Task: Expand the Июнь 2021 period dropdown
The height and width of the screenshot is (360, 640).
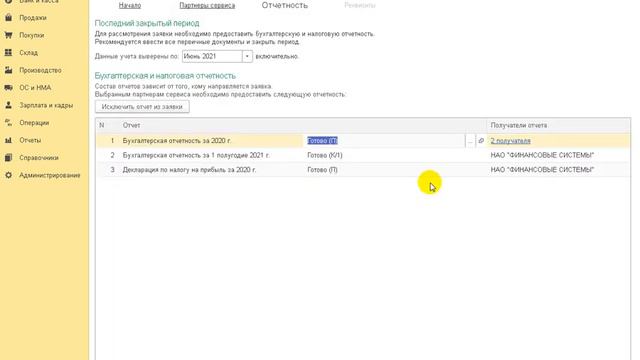Action: coord(247,56)
